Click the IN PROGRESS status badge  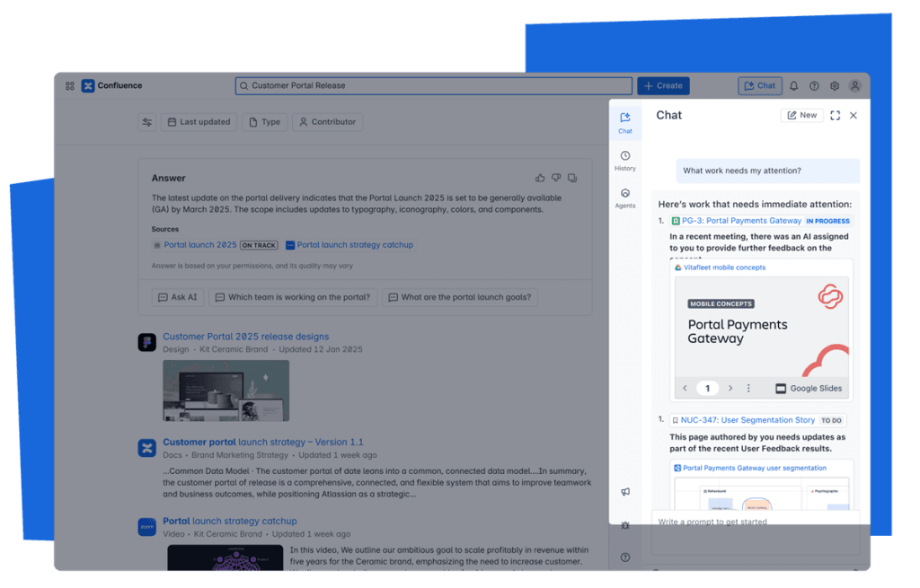(827, 222)
